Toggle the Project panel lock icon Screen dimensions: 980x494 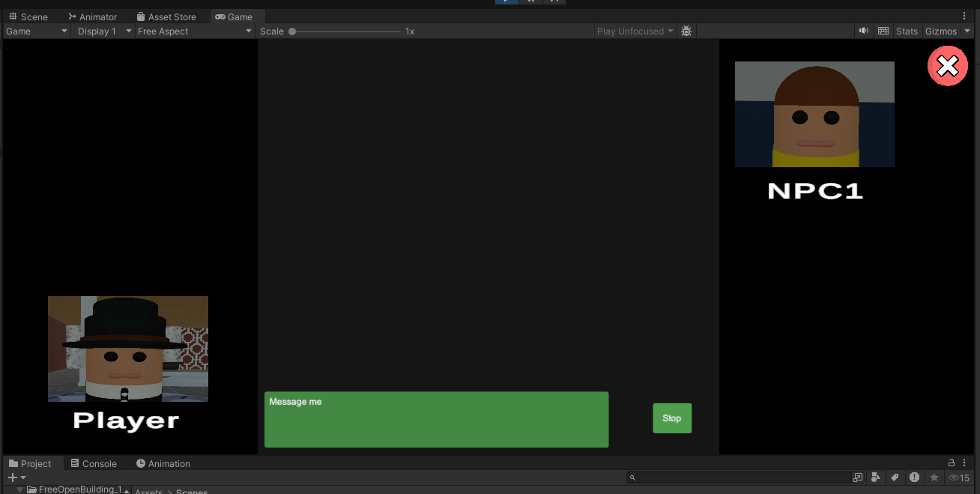[x=952, y=463]
